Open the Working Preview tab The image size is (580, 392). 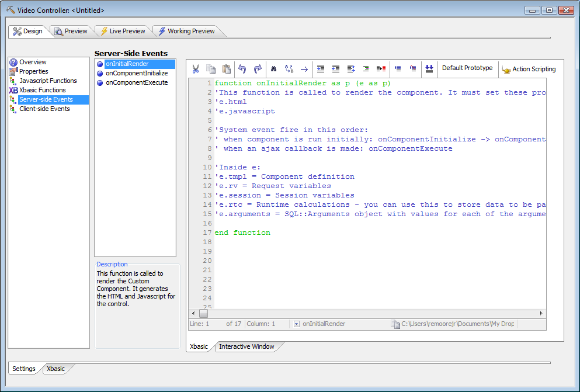[187, 31]
